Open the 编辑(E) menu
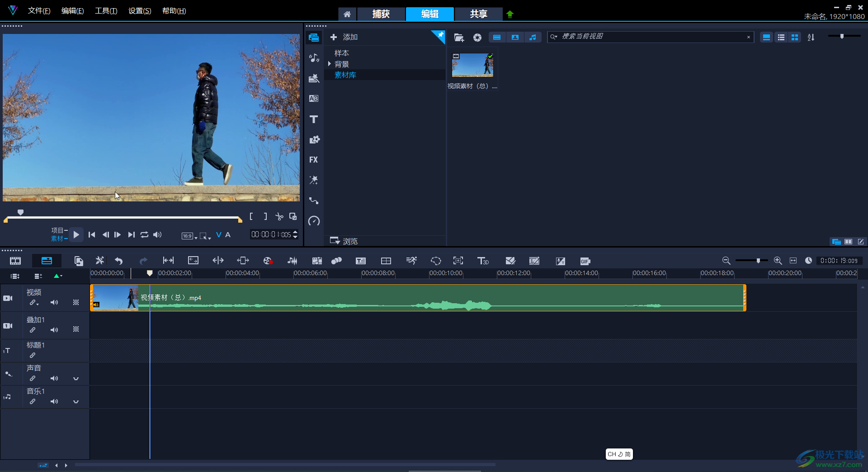This screenshot has width=868, height=472. 72,10
